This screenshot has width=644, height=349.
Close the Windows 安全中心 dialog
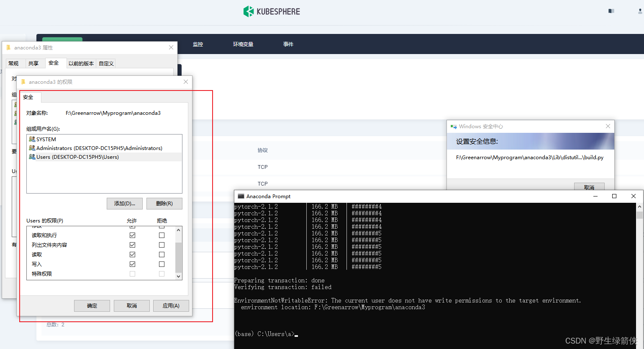[608, 126]
